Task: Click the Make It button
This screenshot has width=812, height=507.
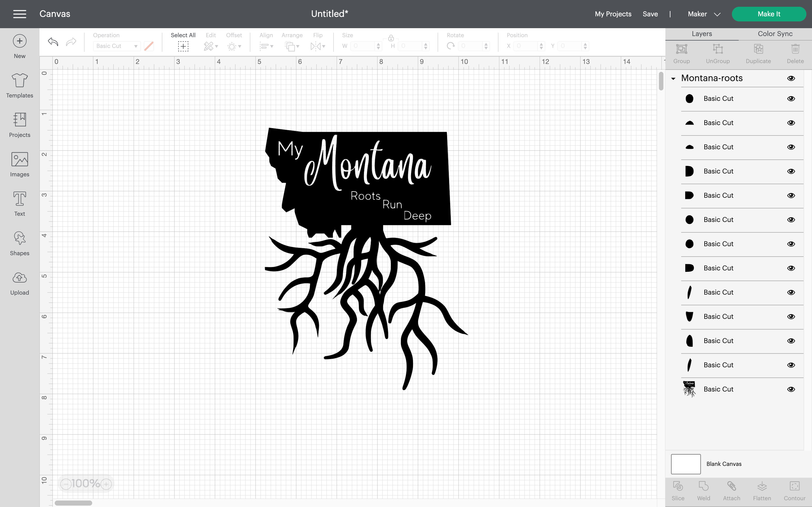Action: click(x=769, y=14)
